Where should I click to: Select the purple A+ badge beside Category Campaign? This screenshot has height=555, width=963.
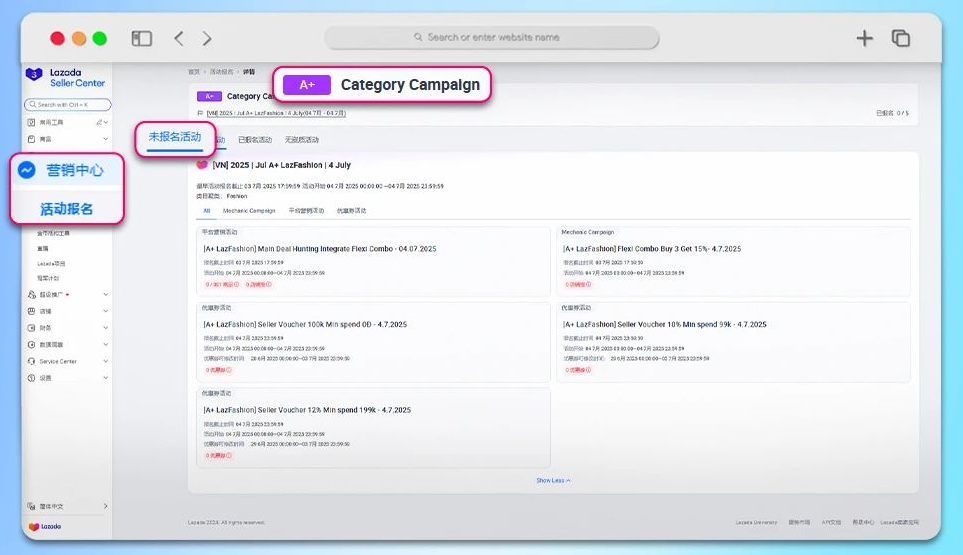pos(209,96)
